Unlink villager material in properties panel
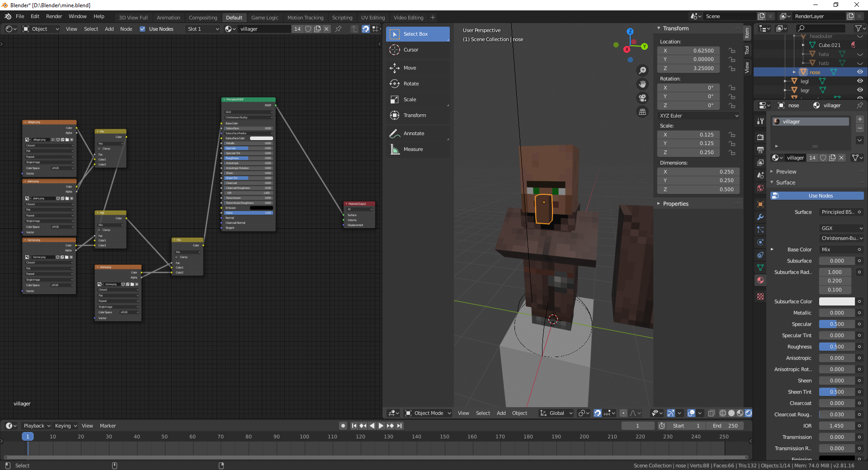 pyautogui.click(x=841, y=158)
